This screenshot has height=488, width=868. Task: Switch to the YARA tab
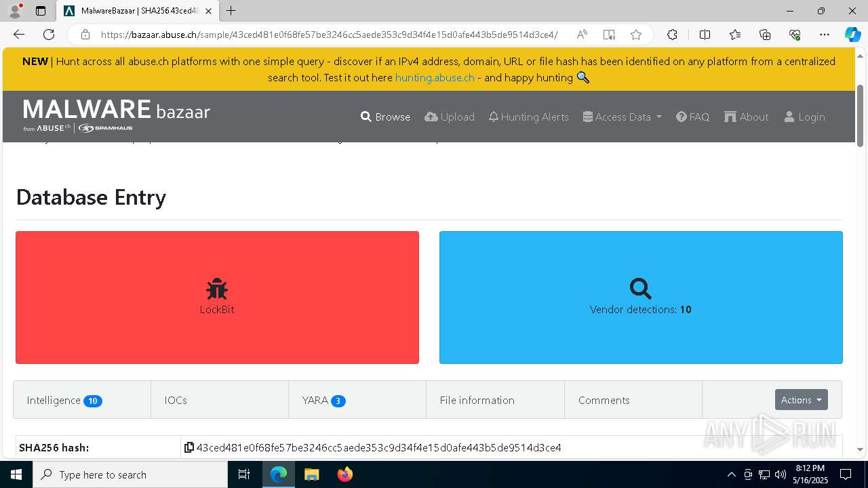357,400
